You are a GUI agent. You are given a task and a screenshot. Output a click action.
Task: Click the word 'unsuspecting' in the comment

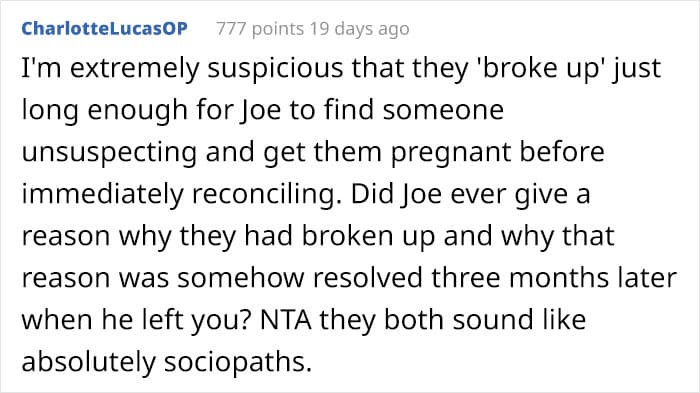[x=109, y=152]
